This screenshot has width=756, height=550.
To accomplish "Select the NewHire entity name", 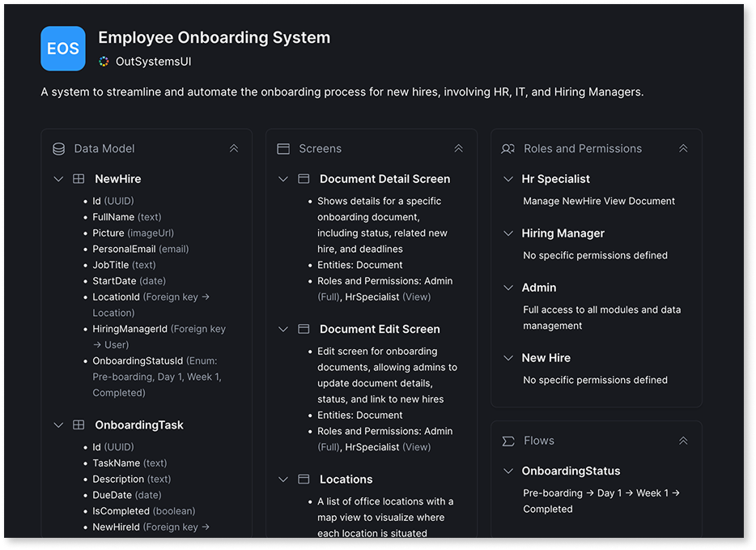I will pyautogui.click(x=118, y=179).
